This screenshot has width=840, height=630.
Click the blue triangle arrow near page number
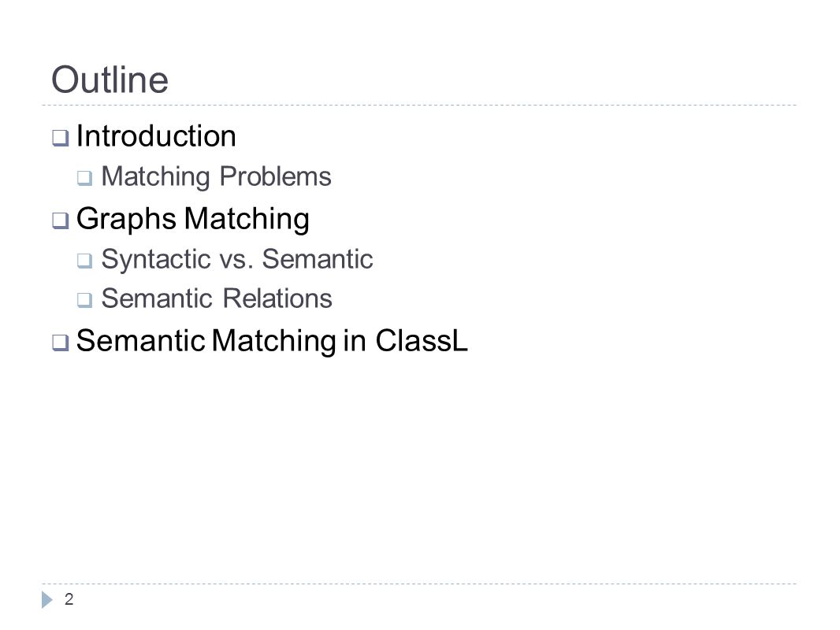[x=47, y=599]
